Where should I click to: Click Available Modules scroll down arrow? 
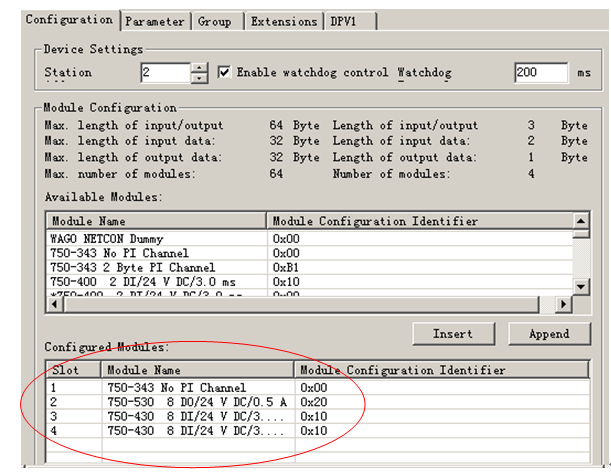(x=581, y=287)
